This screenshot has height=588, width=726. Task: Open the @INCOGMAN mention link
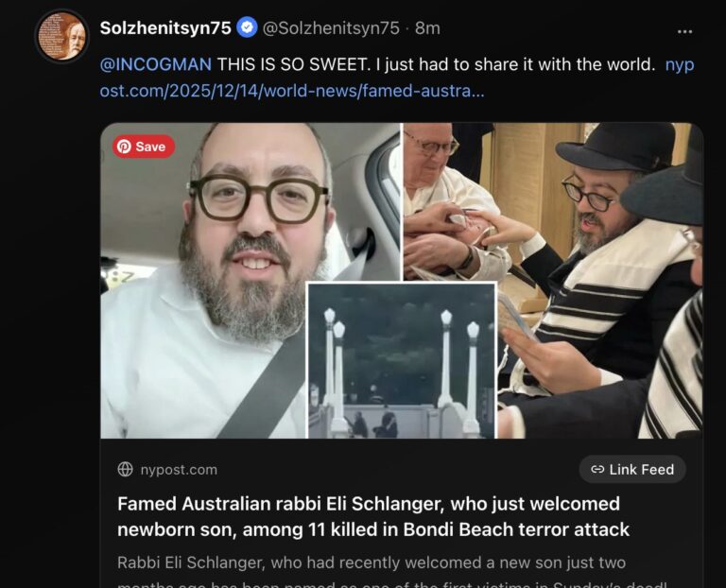[156, 64]
